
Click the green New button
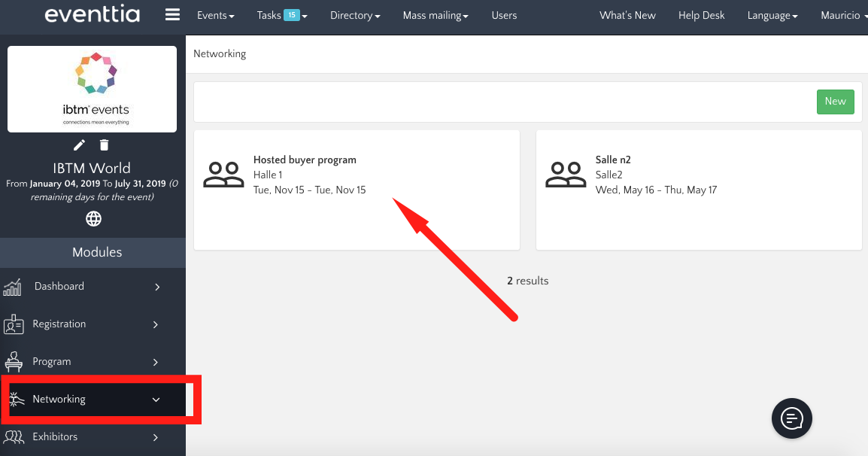click(x=835, y=102)
